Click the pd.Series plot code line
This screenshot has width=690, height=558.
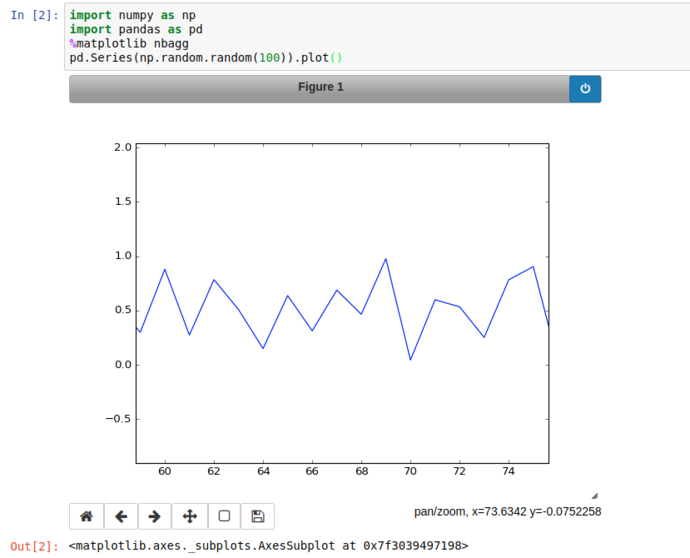(206, 58)
